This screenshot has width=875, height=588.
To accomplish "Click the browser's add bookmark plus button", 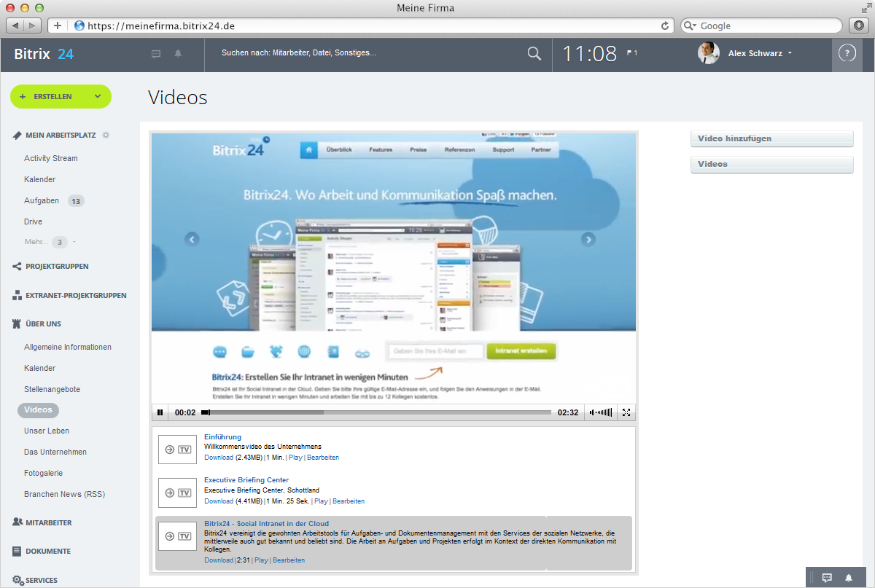I will pyautogui.click(x=58, y=26).
